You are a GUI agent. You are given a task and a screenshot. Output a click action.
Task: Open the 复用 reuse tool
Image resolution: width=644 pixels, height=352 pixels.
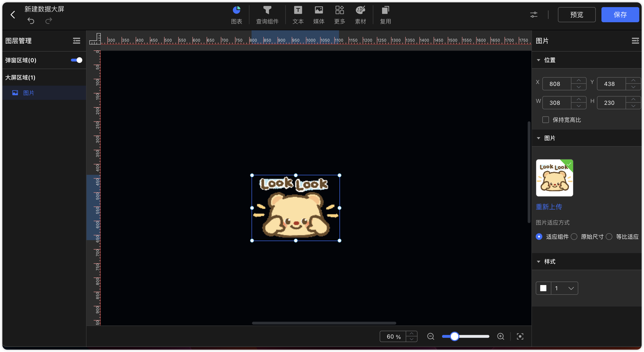pos(385,15)
